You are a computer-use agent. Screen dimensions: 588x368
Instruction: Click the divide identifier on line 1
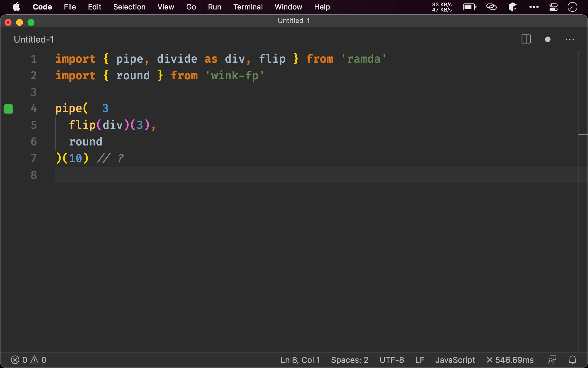(x=177, y=59)
